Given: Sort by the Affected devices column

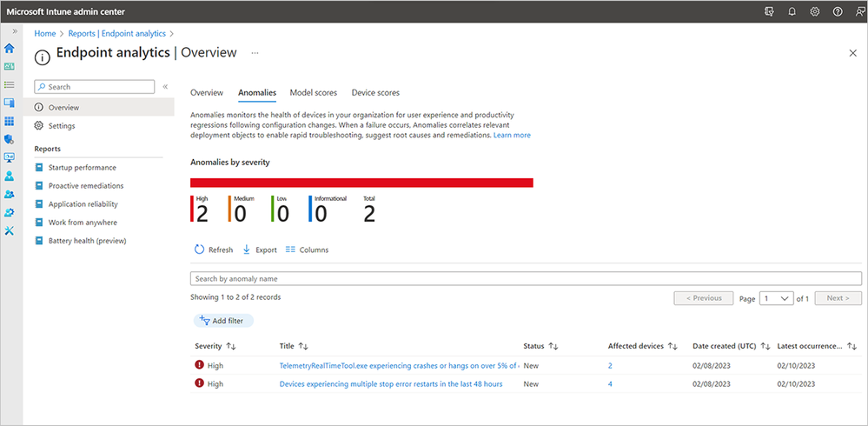Looking at the screenshot, I should (x=643, y=346).
